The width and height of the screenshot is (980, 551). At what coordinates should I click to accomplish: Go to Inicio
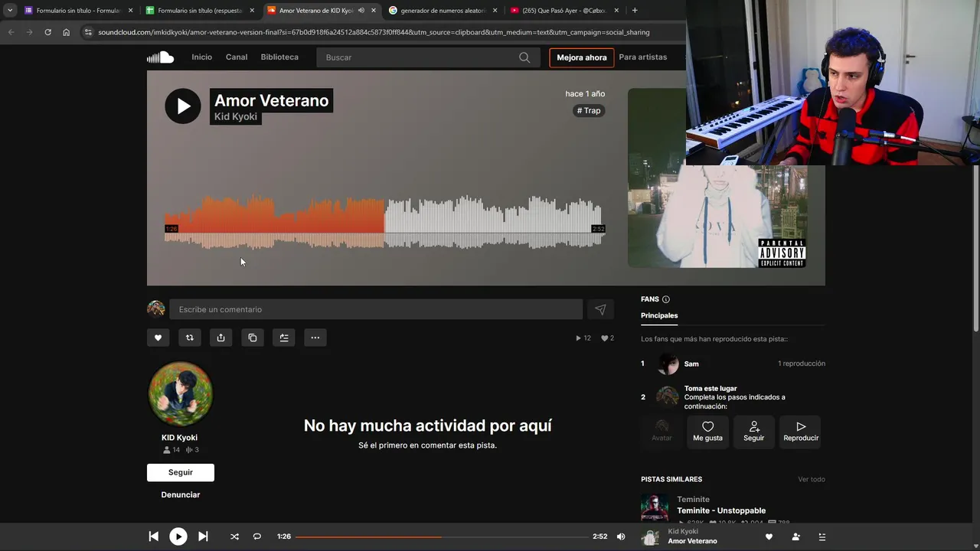202,57
